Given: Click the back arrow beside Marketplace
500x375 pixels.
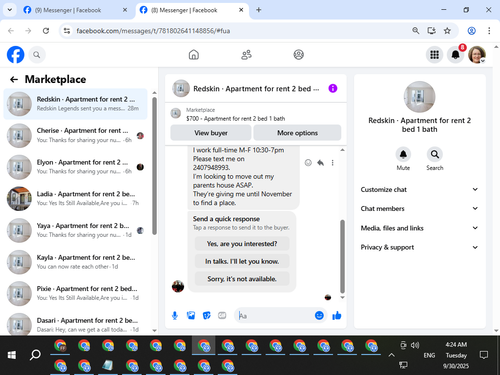Looking at the screenshot, I should tap(14, 79).
